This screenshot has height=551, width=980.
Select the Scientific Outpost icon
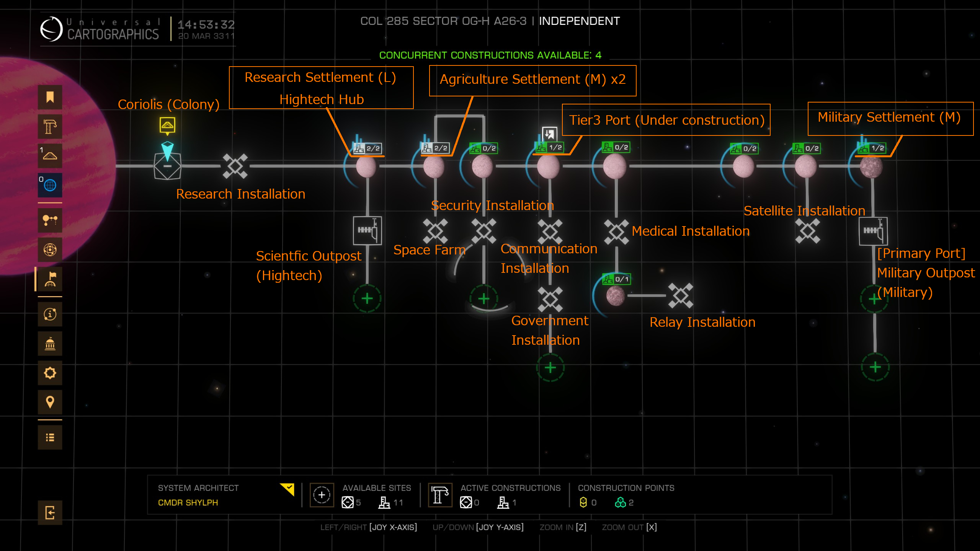(367, 231)
